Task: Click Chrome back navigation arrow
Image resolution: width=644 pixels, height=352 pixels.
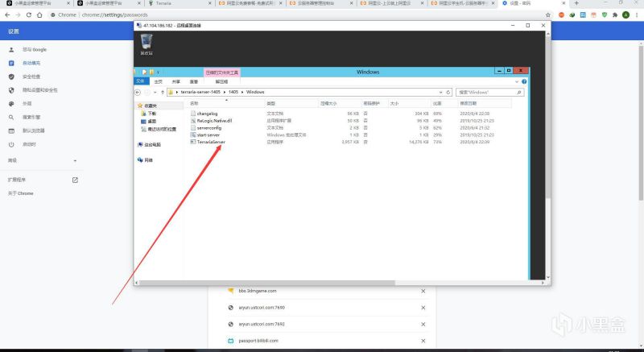Action: pyautogui.click(x=7, y=14)
